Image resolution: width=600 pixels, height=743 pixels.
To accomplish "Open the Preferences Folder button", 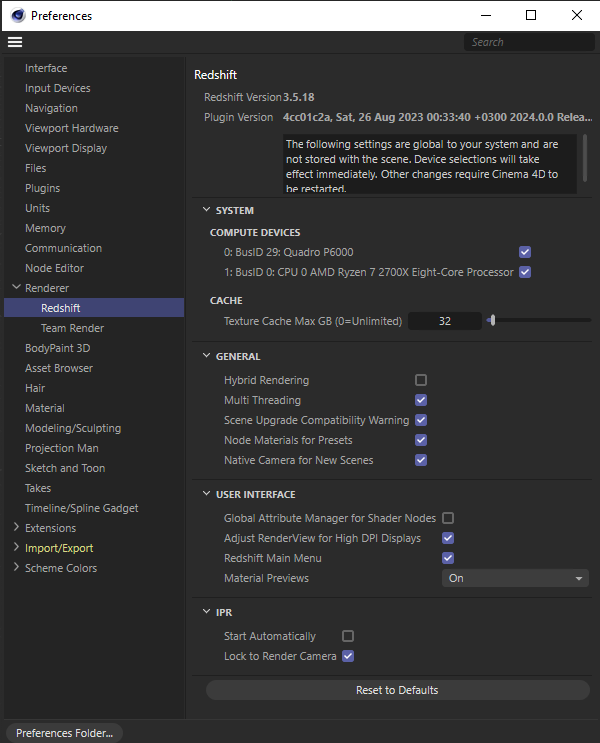I will 64,733.
